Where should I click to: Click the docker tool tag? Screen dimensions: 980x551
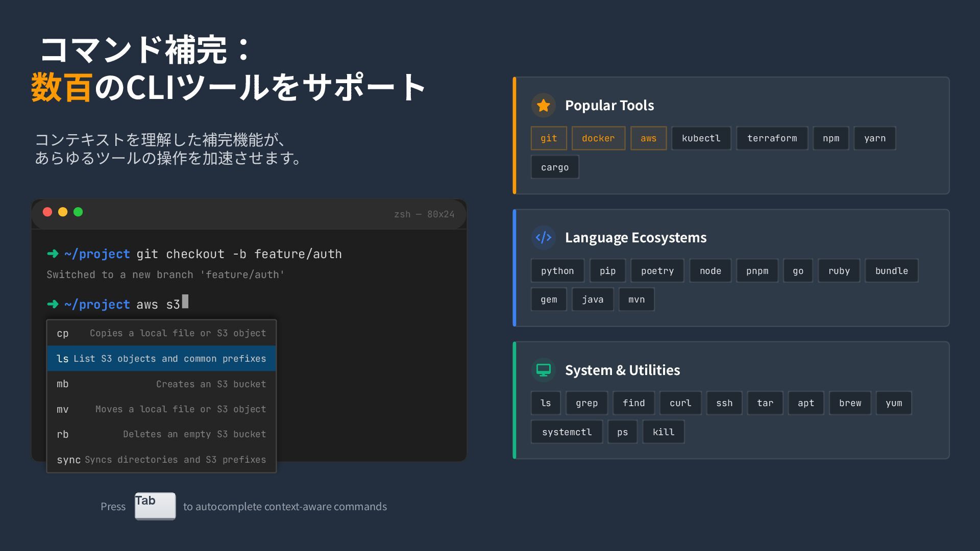598,138
